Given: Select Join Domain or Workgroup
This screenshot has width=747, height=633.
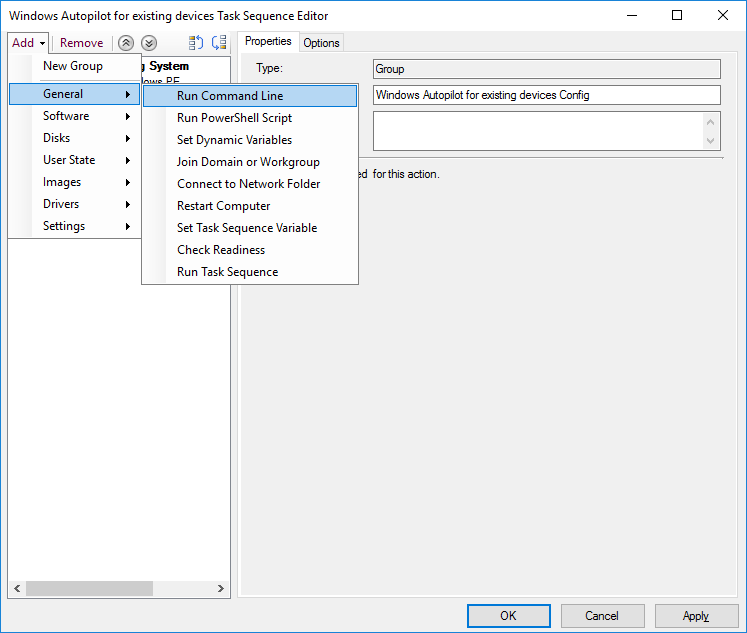Looking at the screenshot, I should click(250, 162).
